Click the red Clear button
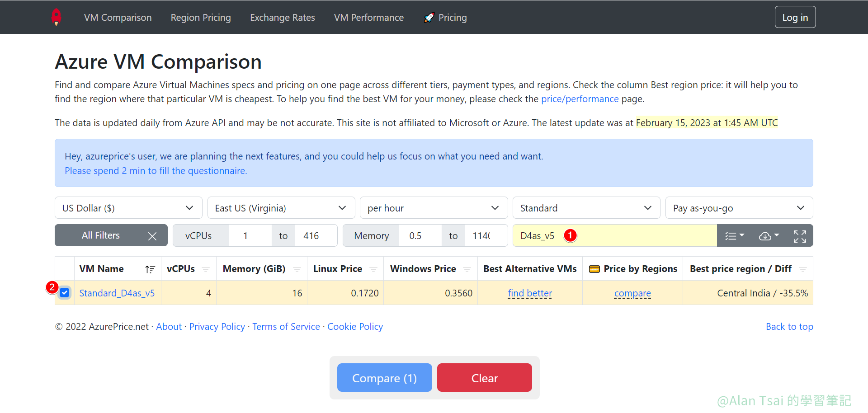Image resolution: width=868 pixels, height=413 pixels. (x=485, y=378)
